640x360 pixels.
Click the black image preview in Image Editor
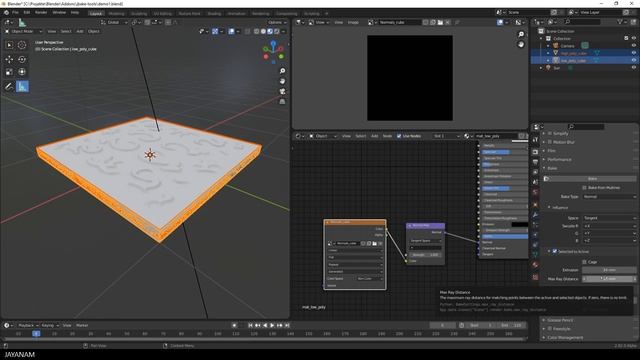(x=410, y=78)
